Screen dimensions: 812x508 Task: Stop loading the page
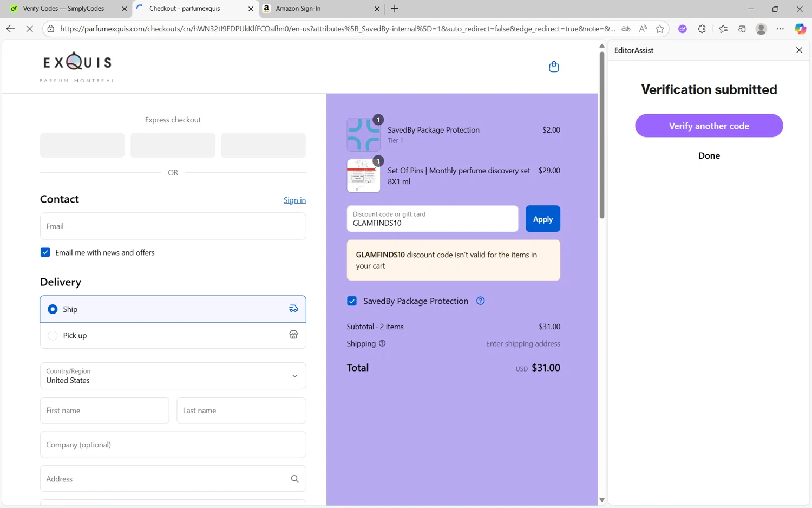click(30, 29)
